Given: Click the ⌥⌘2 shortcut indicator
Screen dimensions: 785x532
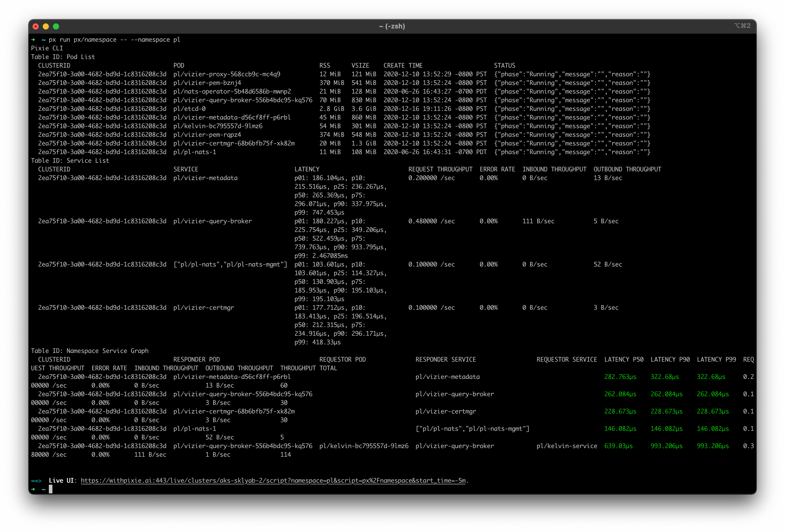Looking at the screenshot, I should coord(742,26).
